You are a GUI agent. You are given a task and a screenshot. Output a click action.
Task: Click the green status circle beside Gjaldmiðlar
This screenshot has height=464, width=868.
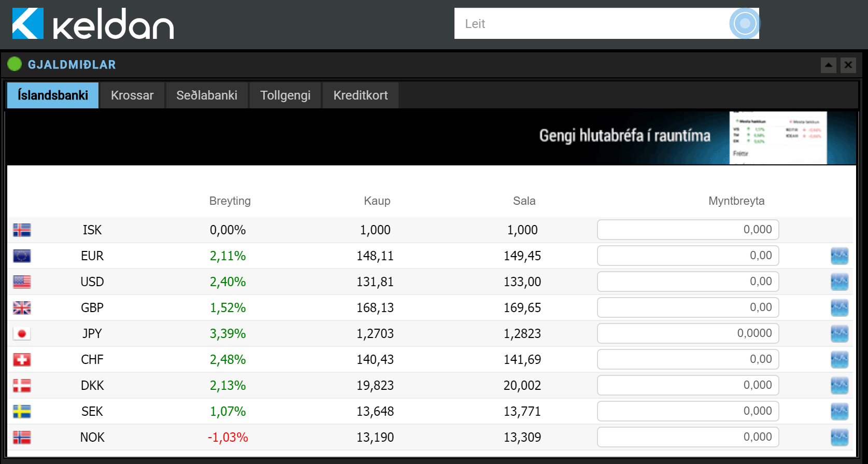[15, 64]
